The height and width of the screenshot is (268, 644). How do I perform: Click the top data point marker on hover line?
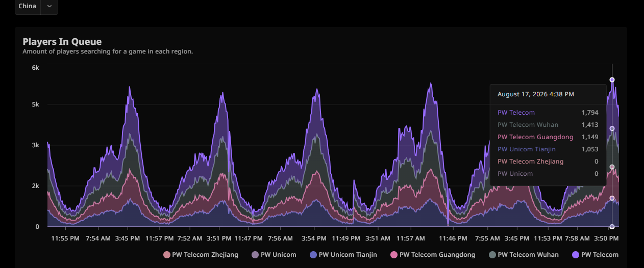point(612,80)
